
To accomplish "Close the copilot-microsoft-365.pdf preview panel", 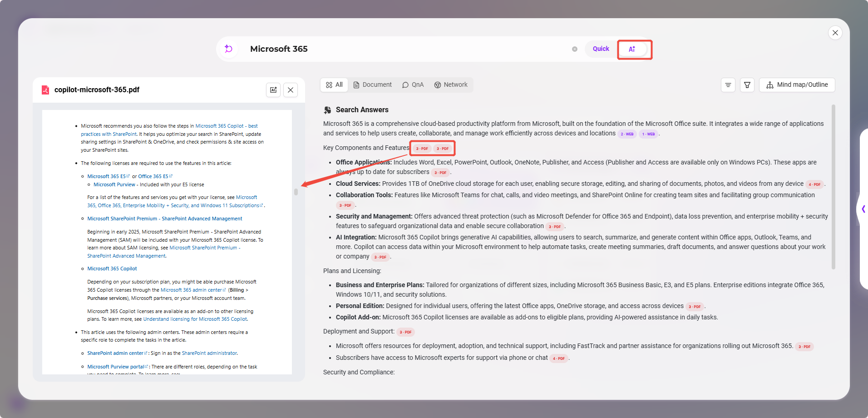I will [x=291, y=90].
